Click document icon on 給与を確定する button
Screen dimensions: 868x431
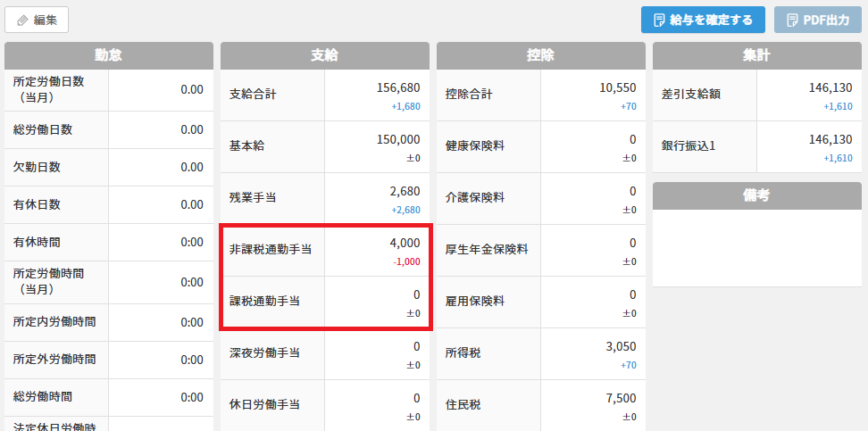(659, 21)
